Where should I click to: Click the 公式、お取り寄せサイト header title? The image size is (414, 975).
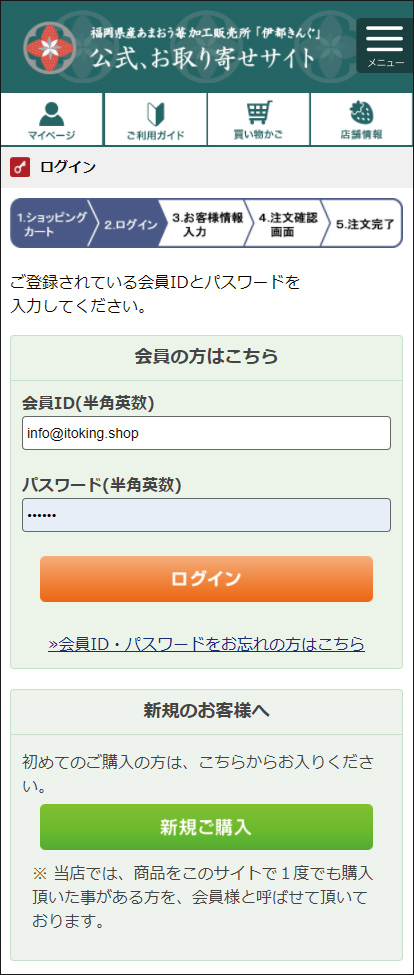(x=204, y=58)
